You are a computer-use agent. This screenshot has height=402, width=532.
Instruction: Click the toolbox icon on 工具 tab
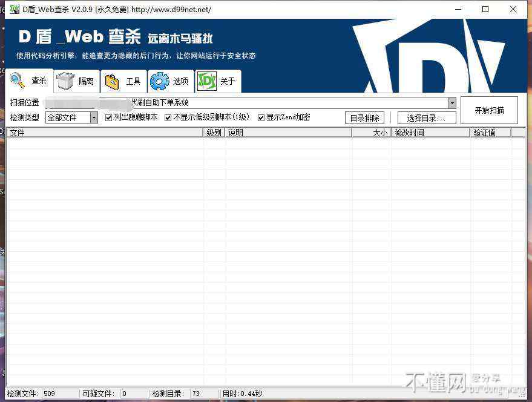click(x=113, y=82)
